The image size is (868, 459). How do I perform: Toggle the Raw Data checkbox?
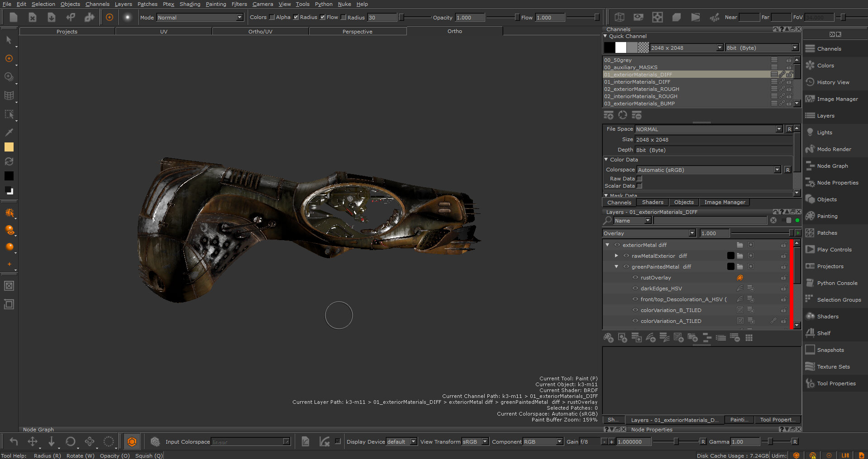tap(639, 179)
